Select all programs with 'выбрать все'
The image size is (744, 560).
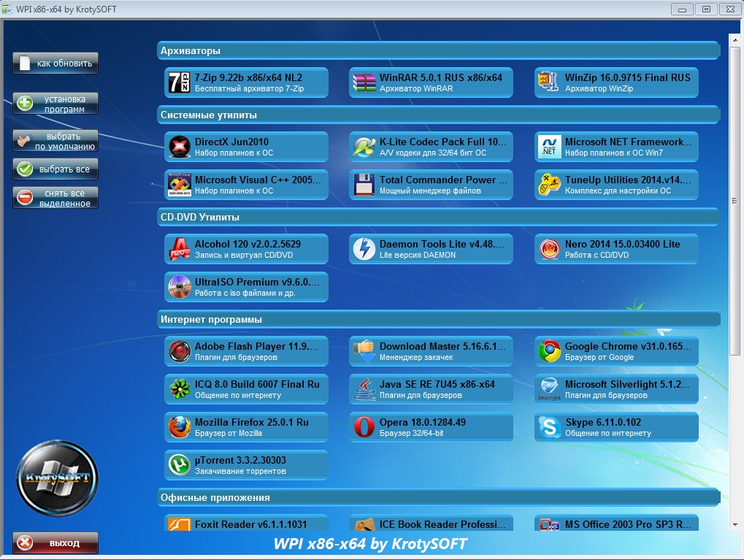click(x=55, y=169)
